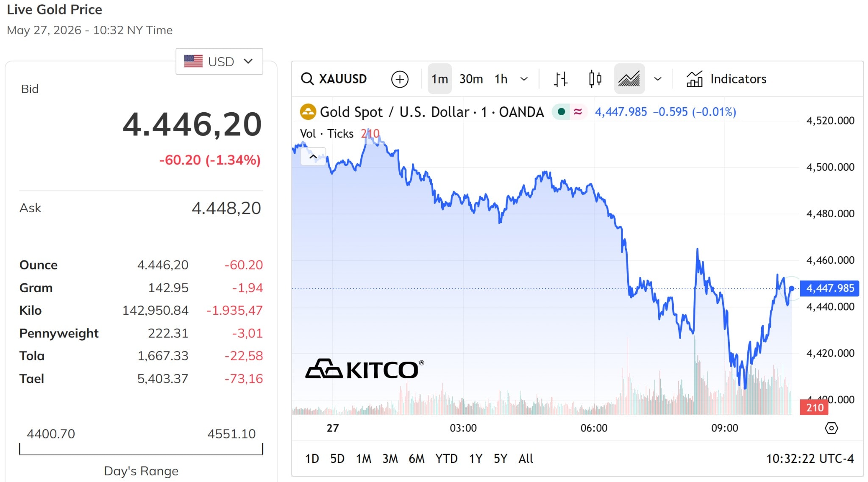Expand the chart style dropdown arrow
Image resolution: width=868 pixels, height=482 pixels.
pos(658,79)
